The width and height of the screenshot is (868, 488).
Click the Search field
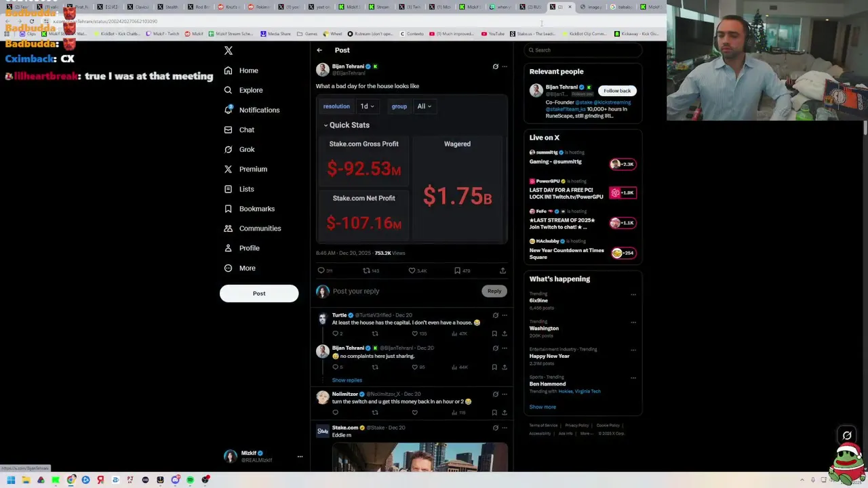point(583,50)
